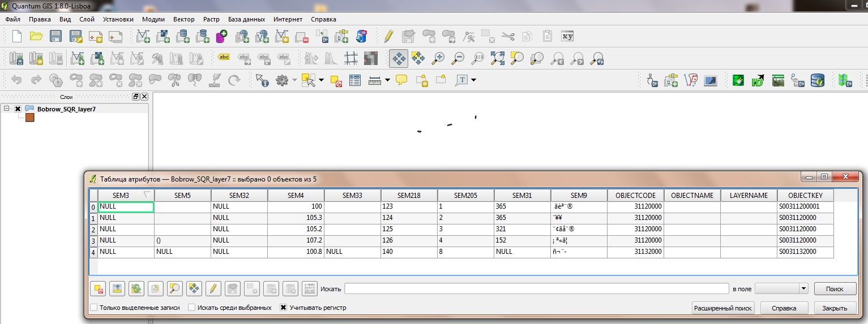
Task: Open the Растр menu
Action: pyautogui.click(x=211, y=19)
